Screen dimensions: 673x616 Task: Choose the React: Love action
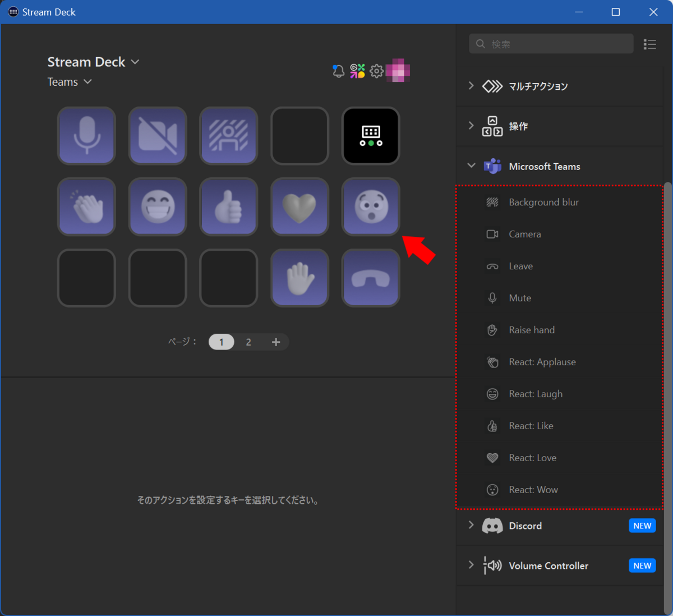coord(560,458)
